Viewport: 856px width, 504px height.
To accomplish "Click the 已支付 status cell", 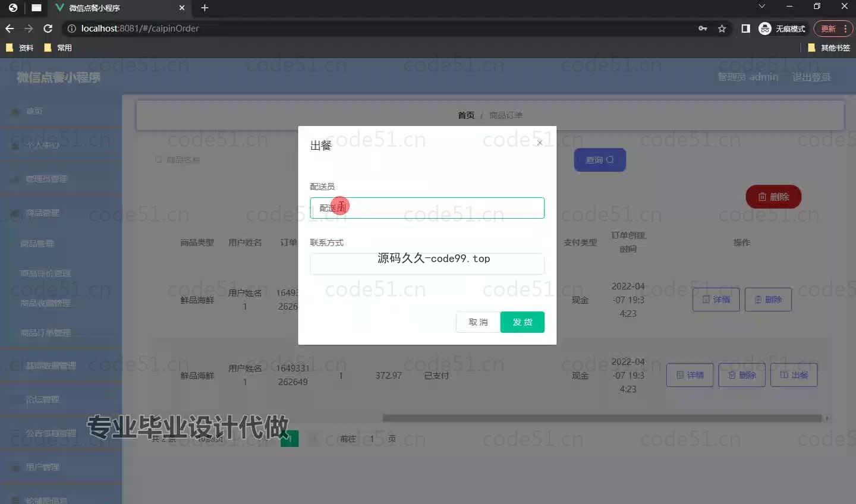I will coord(436,376).
